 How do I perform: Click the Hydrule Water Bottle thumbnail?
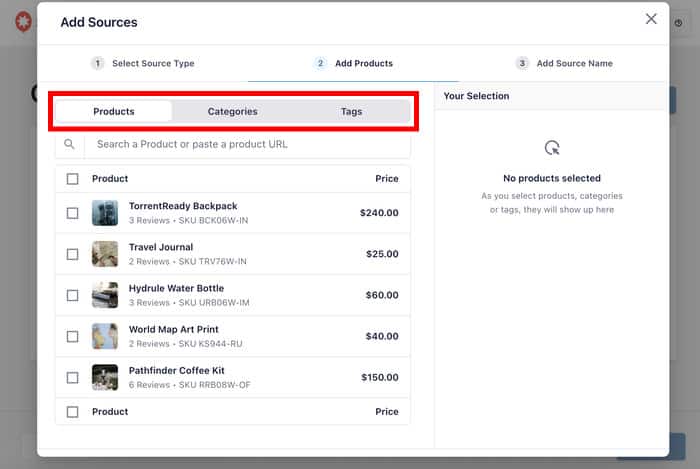[105, 295]
